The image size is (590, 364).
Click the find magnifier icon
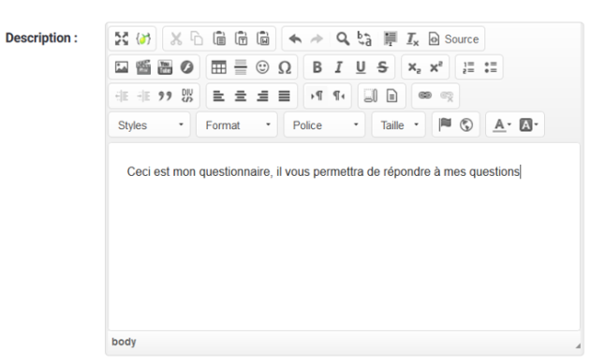pos(343,38)
